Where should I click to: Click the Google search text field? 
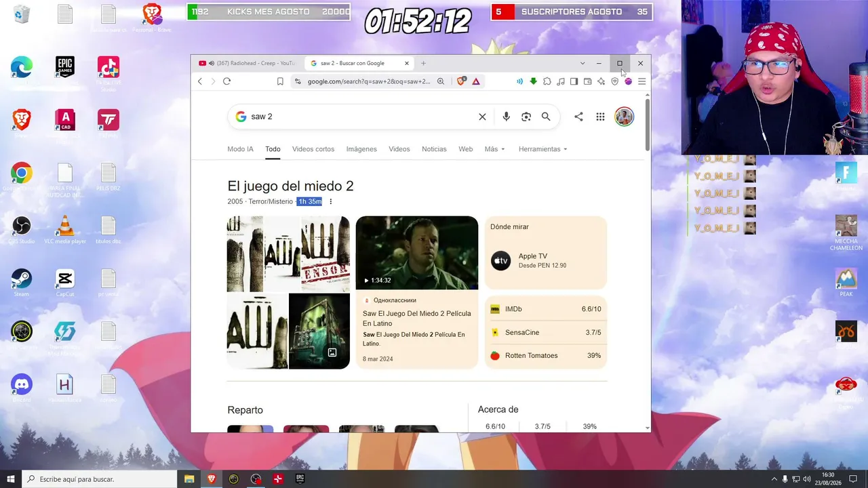[362, 117]
